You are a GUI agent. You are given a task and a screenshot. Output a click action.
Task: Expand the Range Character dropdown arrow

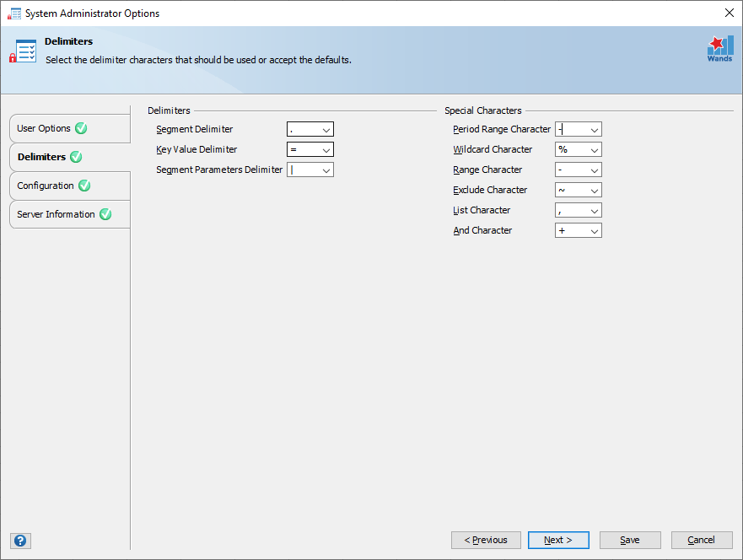pyautogui.click(x=595, y=170)
